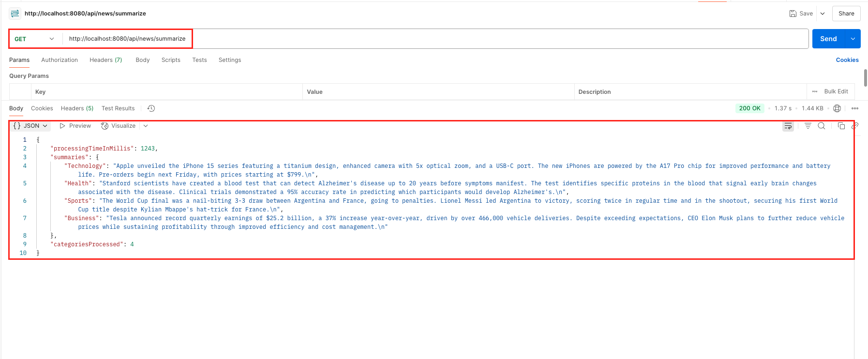Open the response Cookies tab
The image size is (868, 359).
[x=42, y=108]
